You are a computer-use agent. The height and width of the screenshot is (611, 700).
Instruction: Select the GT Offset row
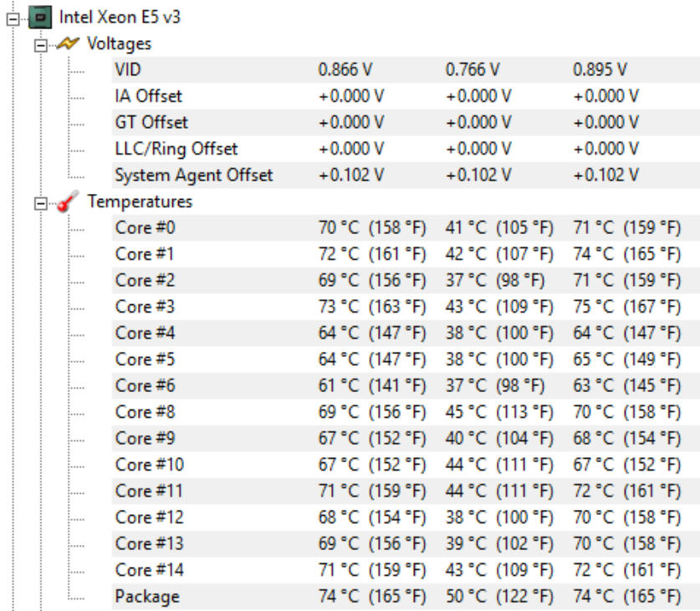click(406, 122)
